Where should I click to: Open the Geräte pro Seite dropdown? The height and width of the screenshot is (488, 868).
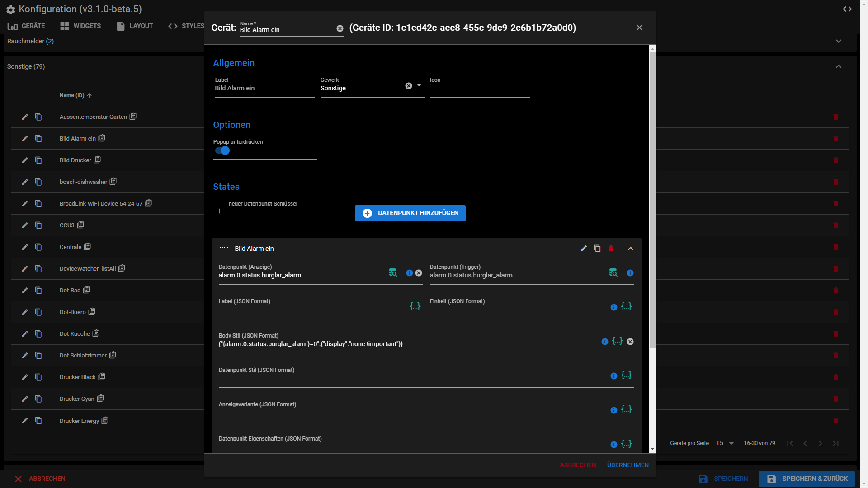(x=725, y=443)
